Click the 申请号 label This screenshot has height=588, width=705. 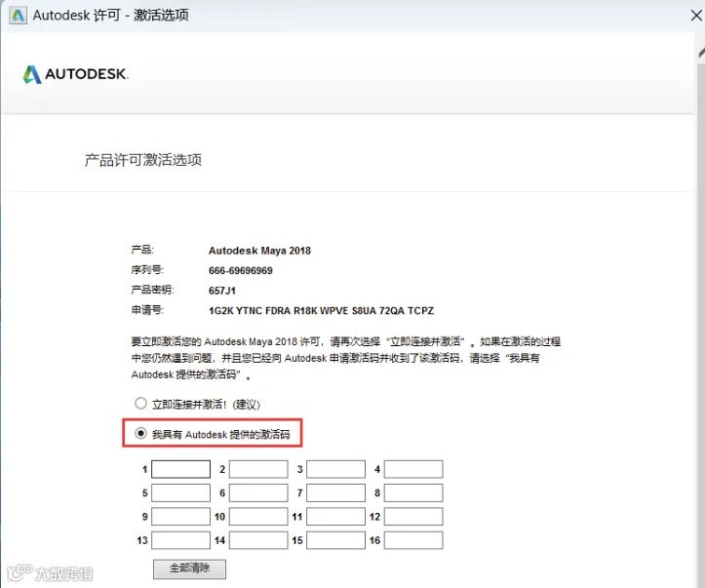click(147, 310)
